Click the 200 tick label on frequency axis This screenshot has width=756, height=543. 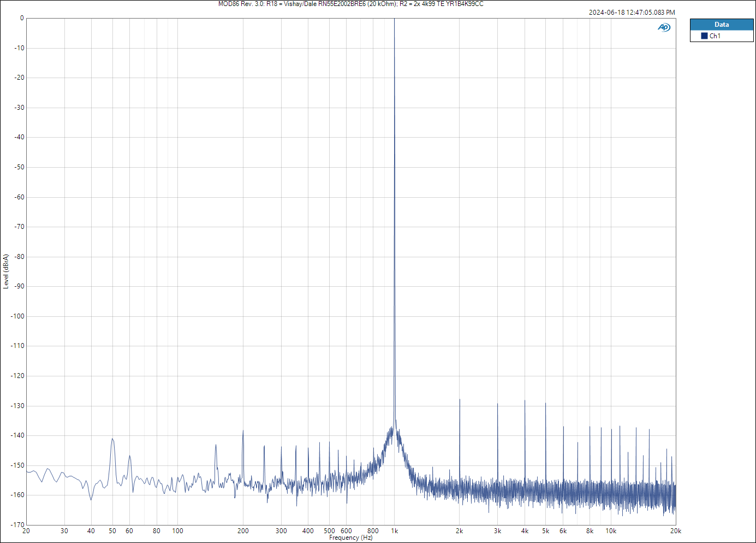pos(243,531)
